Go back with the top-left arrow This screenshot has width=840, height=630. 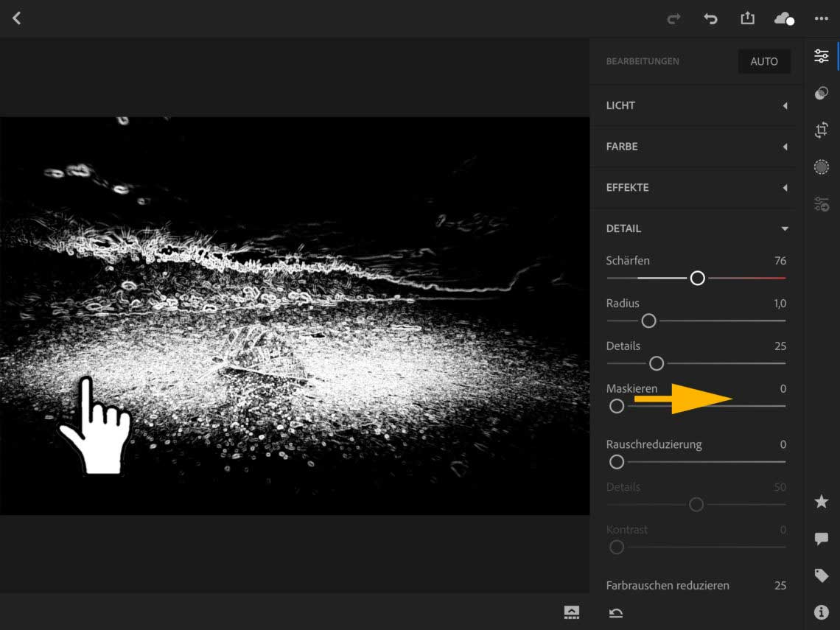[17, 18]
